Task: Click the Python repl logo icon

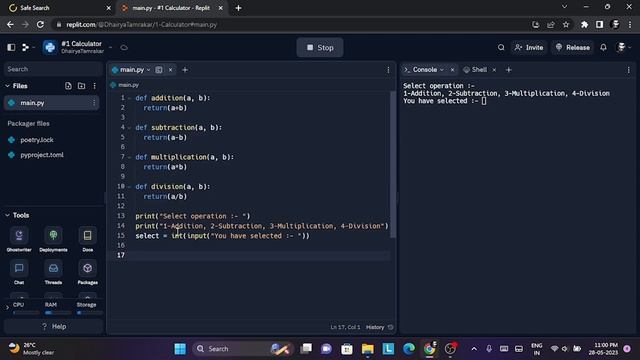Action: (50, 47)
